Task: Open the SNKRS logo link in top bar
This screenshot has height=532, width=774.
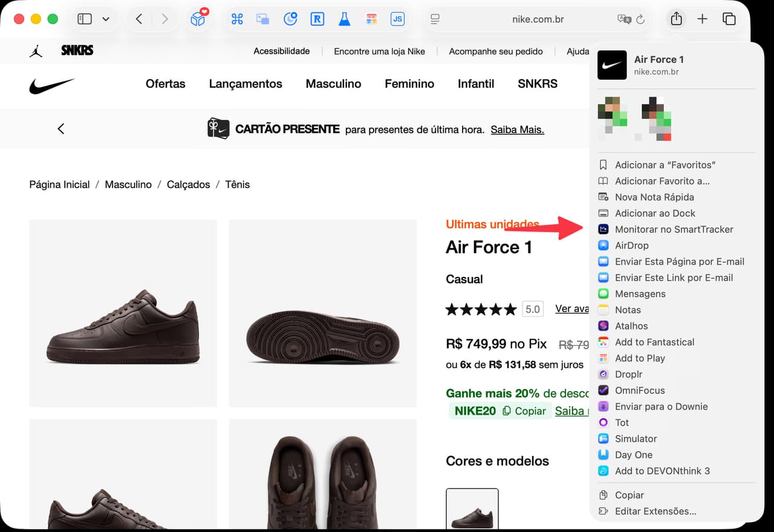Action: point(77,50)
